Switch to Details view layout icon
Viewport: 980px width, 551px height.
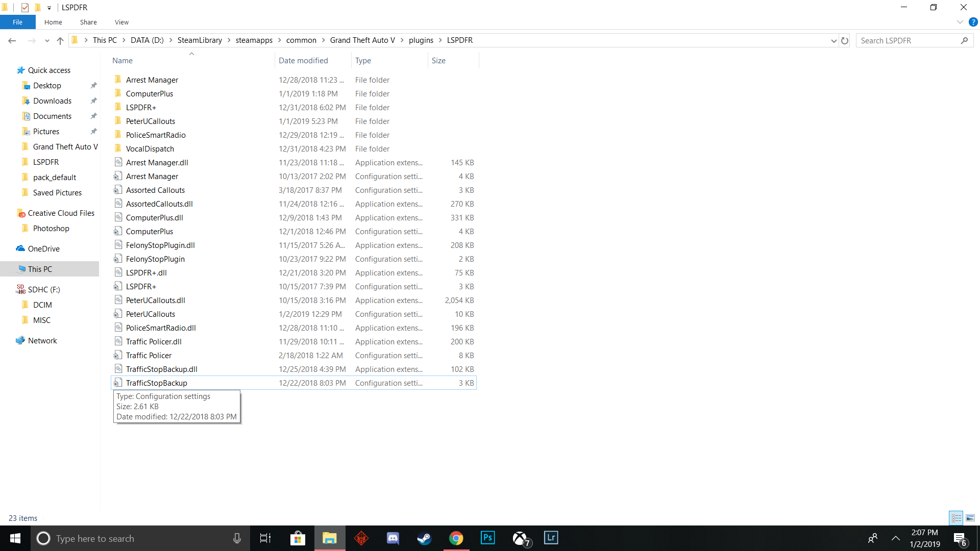click(x=956, y=518)
